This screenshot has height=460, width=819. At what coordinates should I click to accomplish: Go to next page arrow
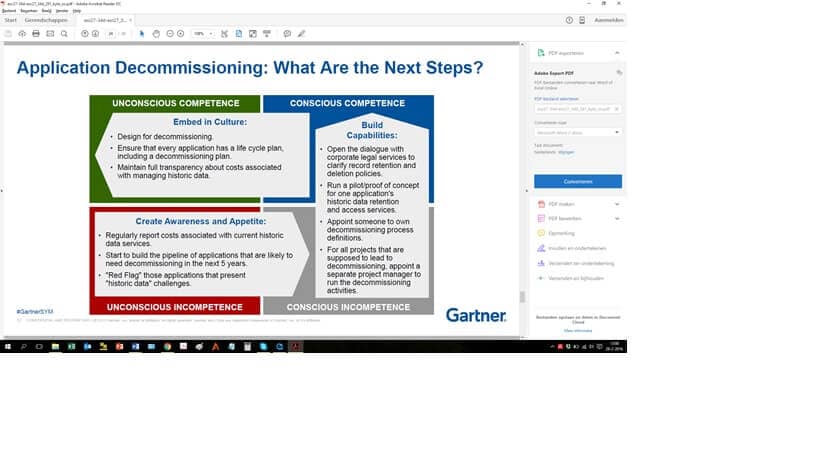tap(96, 33)
